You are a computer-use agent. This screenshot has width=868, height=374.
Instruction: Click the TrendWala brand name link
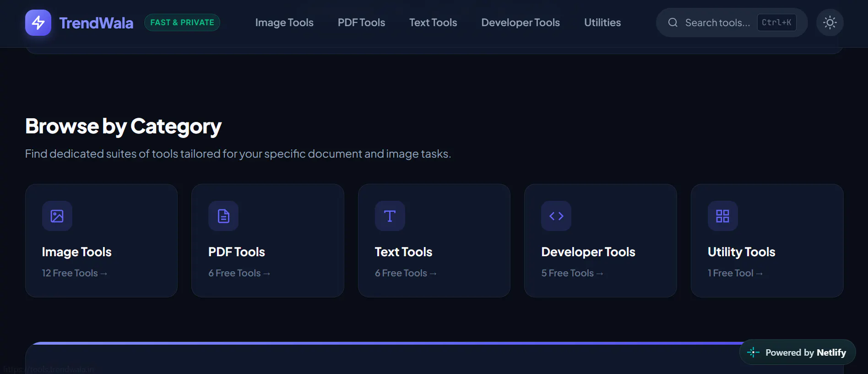(96, 23)
